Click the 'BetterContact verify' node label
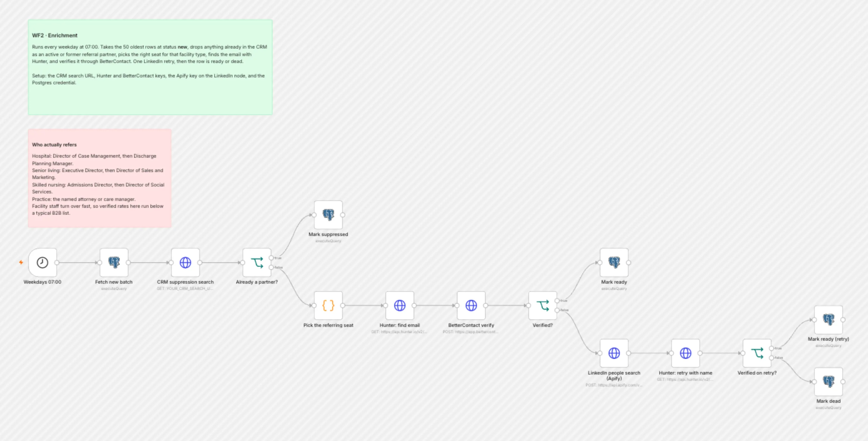This screenshot has height=441, width=868. pos(471,325)
